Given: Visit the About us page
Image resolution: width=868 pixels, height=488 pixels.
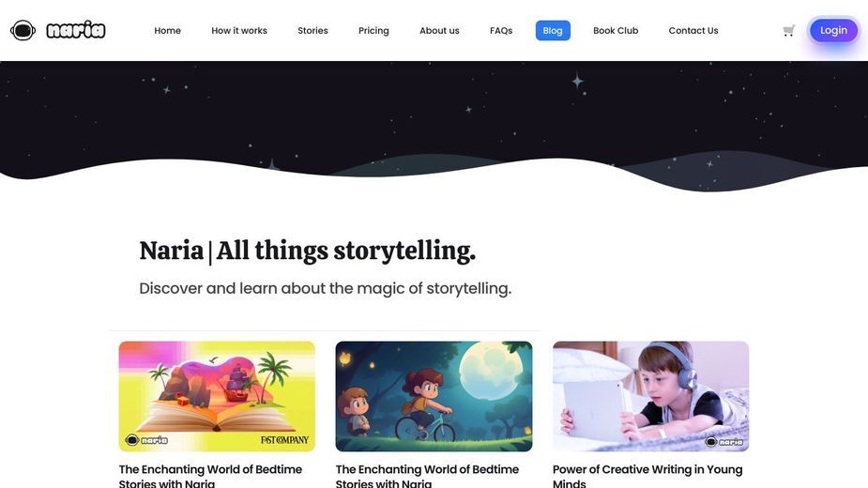Looking at the screenshot, I should [439, 30].
